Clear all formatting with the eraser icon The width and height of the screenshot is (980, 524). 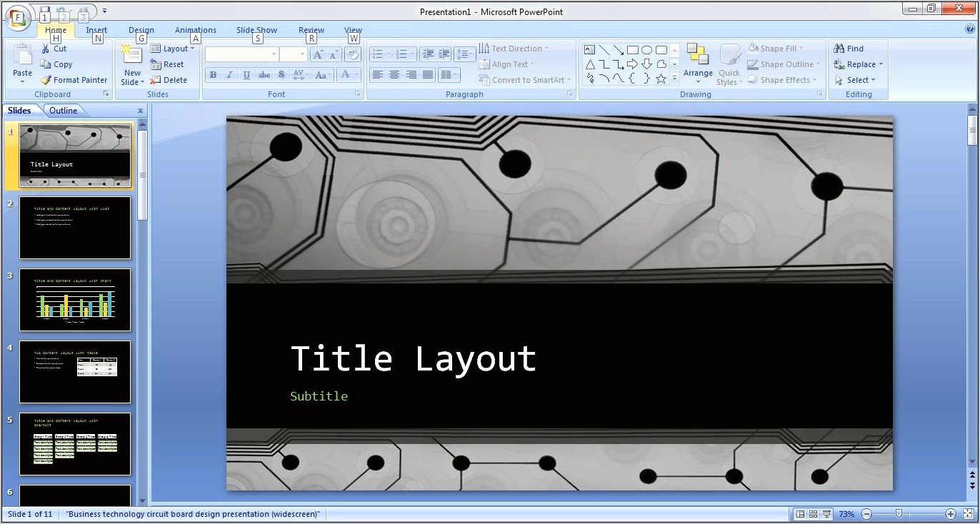pyautogui.click(x=353, y=55)
